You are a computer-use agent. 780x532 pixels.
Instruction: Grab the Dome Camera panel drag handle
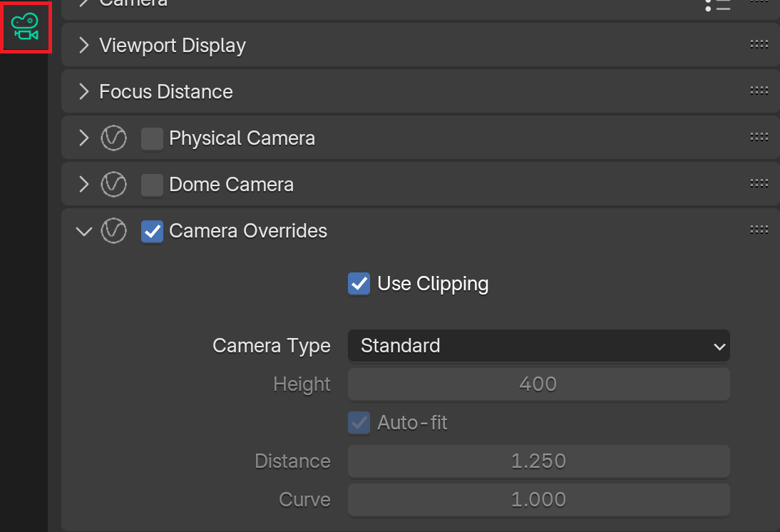pos(759,183)
